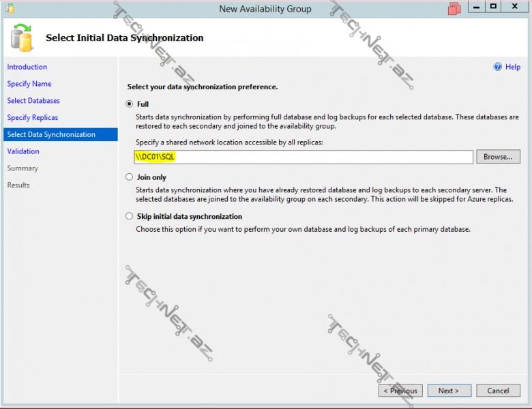Image resolution: width=532 pixels, height=409 pixels.
Task: Select the Full synchronization radio button
Action: pyautogui.click(x=130, y=104)
